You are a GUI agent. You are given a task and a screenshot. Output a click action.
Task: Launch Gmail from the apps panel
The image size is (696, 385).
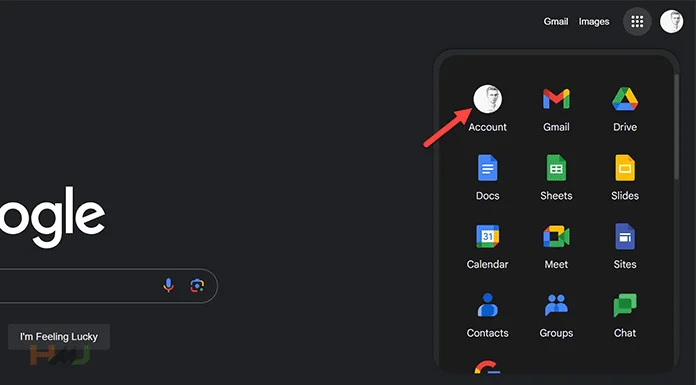[556, 108]
